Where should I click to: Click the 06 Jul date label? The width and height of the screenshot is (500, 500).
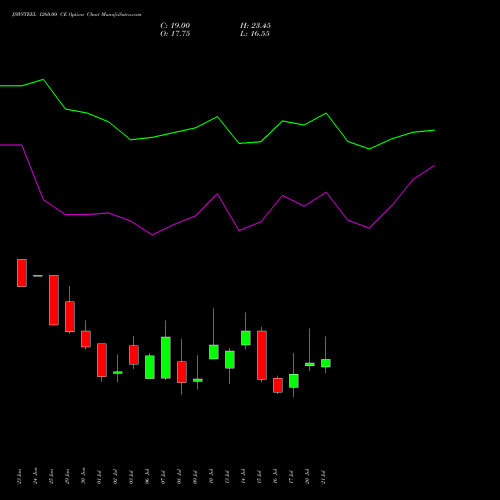[x=147, y=477]
